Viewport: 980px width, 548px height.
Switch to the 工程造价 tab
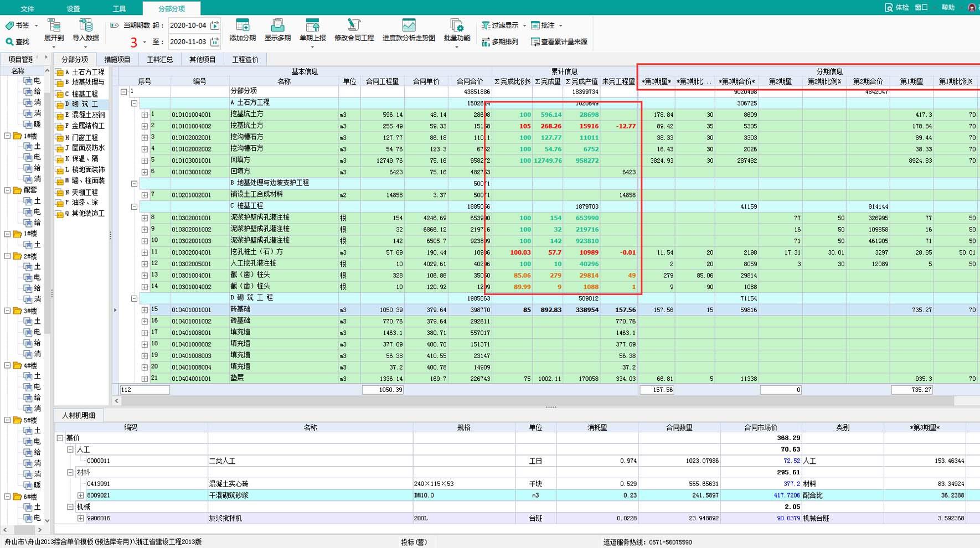click(245, 59)
